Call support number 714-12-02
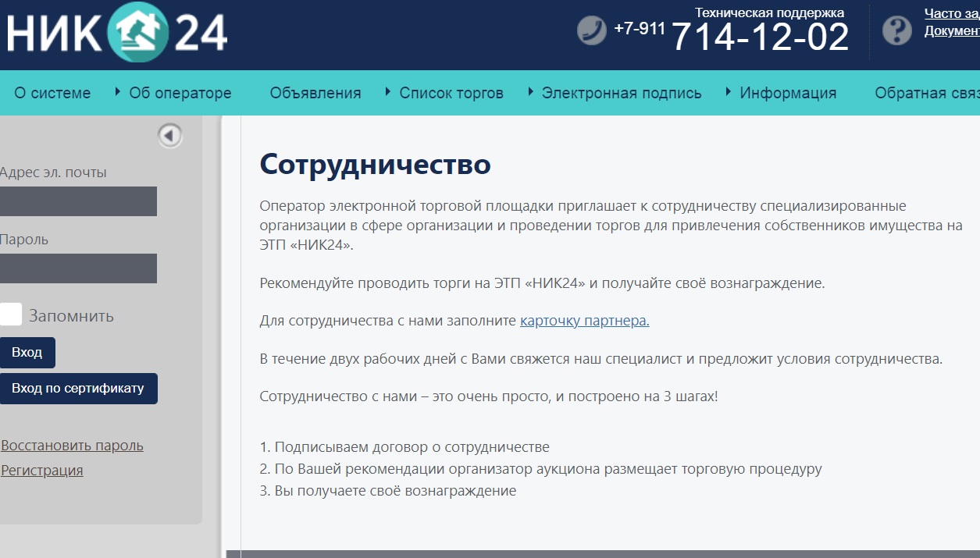The image size is (980, 558). coord(759,37)
